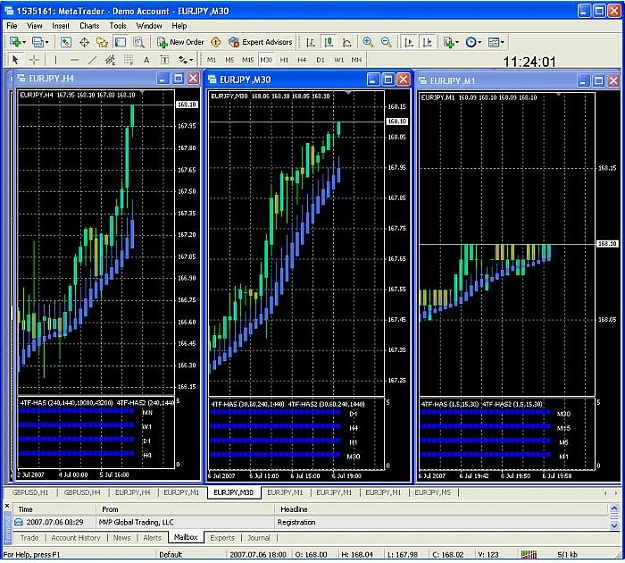The height and width of the screenshot is (563, 625).
Task: Open the File menu
Action: 12,26
